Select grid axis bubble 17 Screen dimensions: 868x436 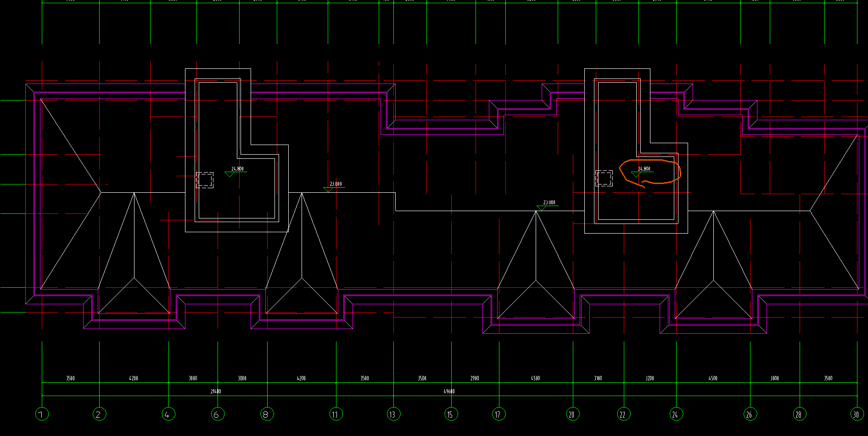pos(499,414)
